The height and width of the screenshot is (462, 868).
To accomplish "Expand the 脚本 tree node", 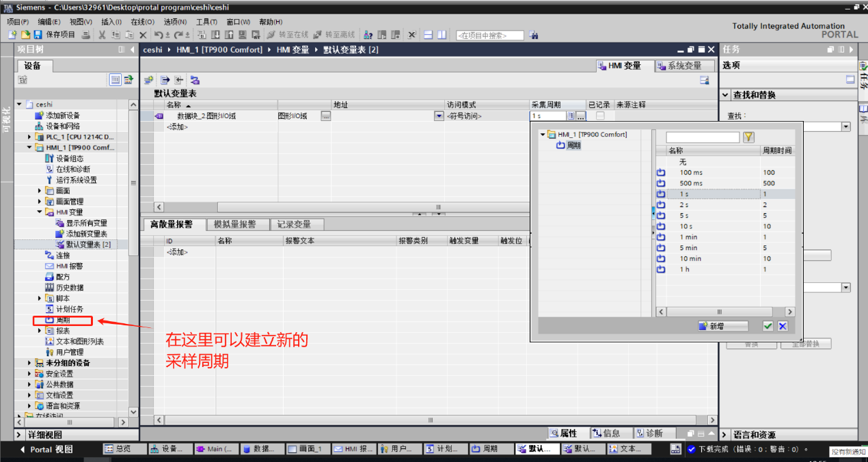I will pos(40,299).
